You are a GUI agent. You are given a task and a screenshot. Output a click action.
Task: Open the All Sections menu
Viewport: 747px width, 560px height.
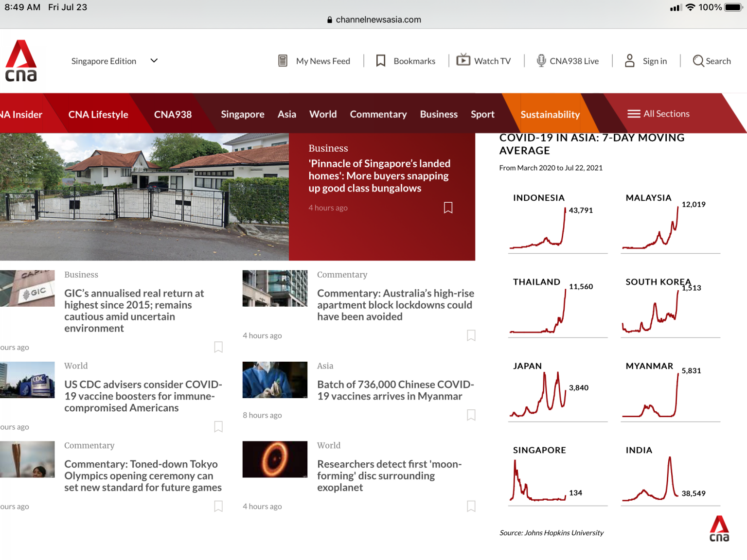point(658,114)
